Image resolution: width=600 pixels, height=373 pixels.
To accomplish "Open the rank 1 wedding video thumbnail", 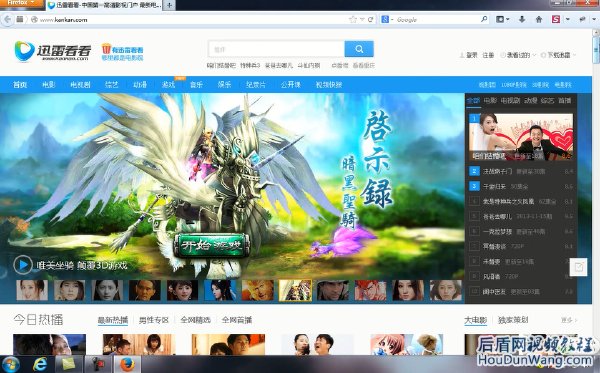I will [x=521, y=137].
